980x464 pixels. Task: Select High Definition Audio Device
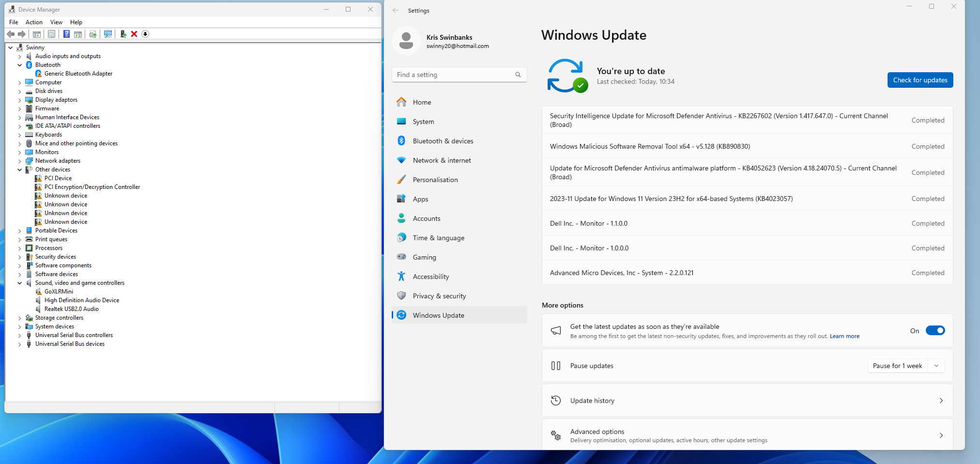click(82, 300)
